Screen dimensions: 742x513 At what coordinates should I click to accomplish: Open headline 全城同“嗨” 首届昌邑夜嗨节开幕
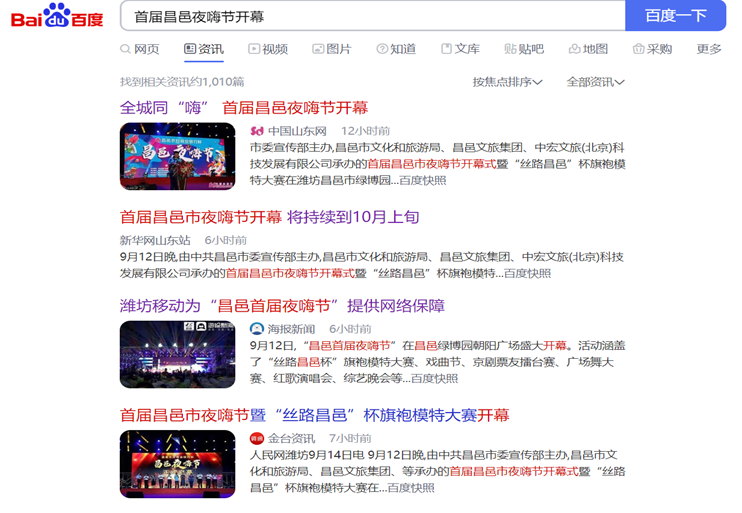244,108
